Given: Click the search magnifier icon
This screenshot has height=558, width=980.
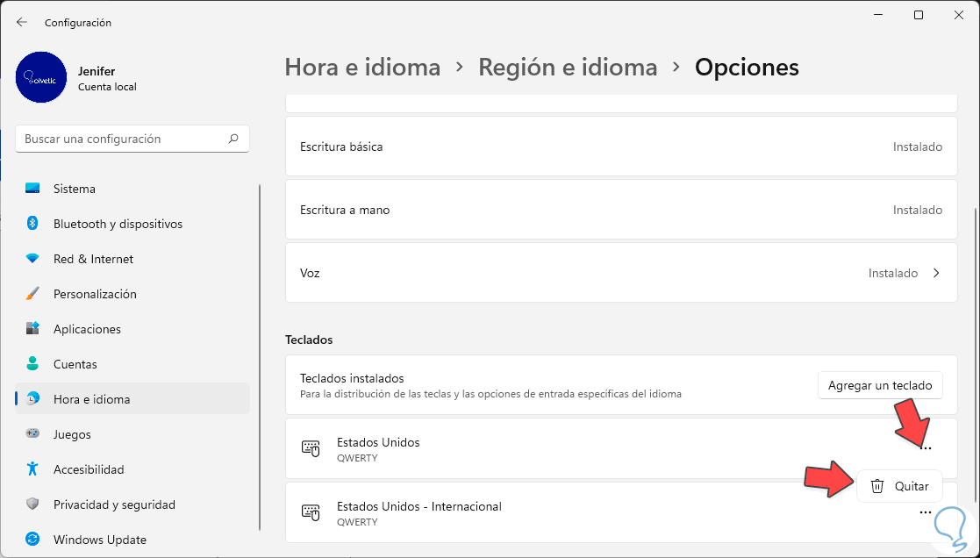Looking at the screenshot, I should click(x=233, y=139).
